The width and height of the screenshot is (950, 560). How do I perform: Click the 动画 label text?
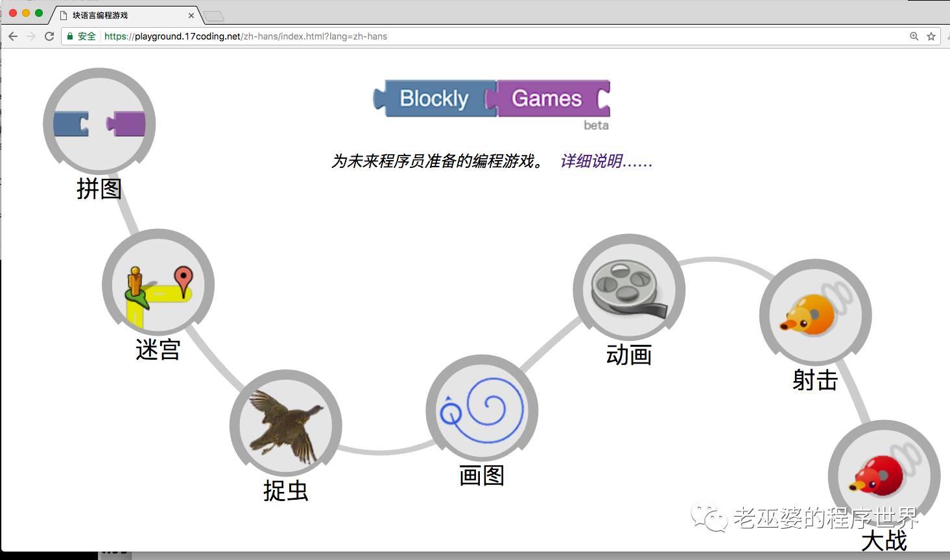pos(629,355)
